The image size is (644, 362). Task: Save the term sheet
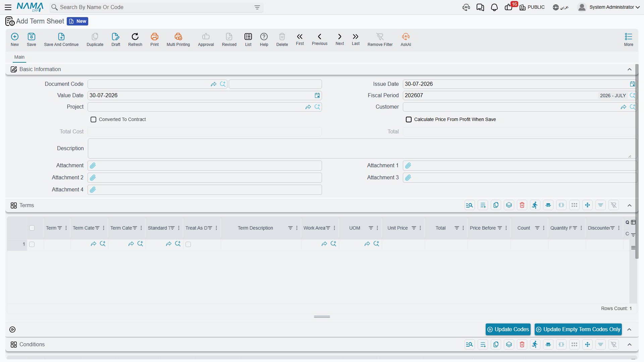point(32,40)
